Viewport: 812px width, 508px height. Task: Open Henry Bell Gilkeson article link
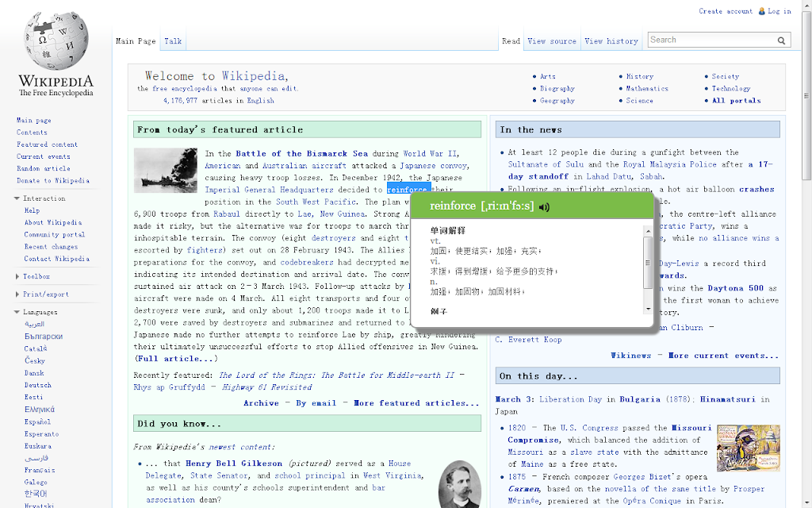tap(234, 464)
